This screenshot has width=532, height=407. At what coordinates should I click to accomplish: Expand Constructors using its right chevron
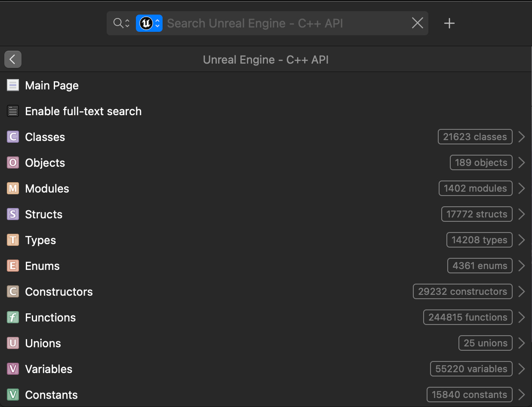(x=522, y=292)
